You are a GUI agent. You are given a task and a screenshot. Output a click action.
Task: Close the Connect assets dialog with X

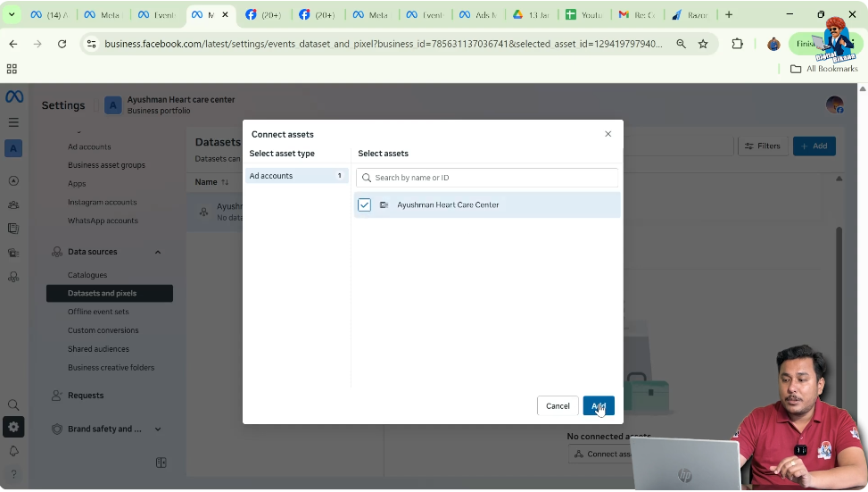click(x=608, y=134)
